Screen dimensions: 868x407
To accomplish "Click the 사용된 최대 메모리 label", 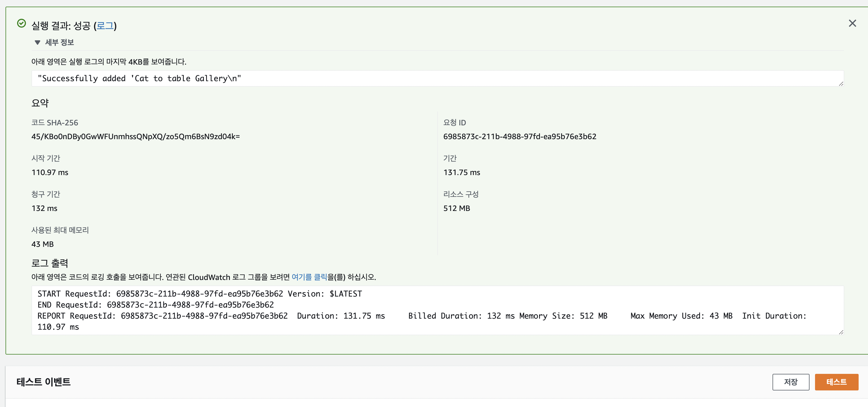I will click(60, 230).
